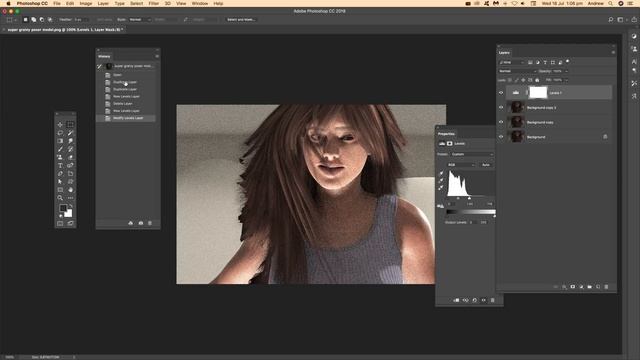The width and height of the screenshot is (640, 360).
Task: Open the Photoshop CC application menu
Action: pos(32,3)
